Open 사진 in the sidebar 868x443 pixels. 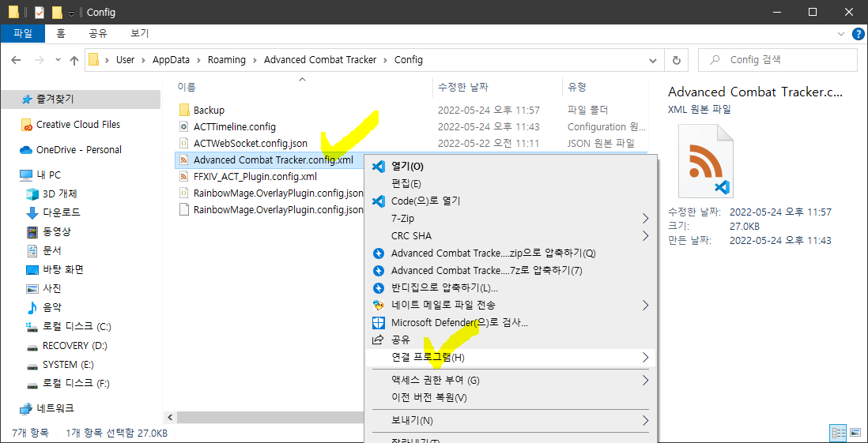click(x=52, y=289)
